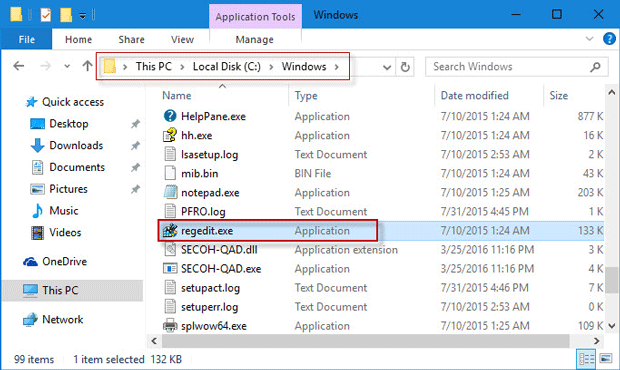Open the Help question mark icon
Image resolution: width=620 pixels, height=370 pixels.
[609, 39]
